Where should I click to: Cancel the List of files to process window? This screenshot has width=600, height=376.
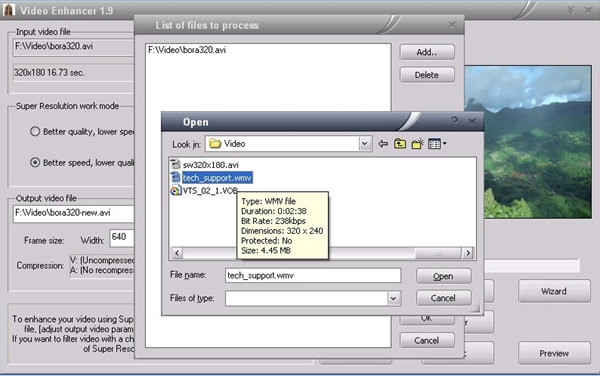pyautogui.click(x=427, y=340)
